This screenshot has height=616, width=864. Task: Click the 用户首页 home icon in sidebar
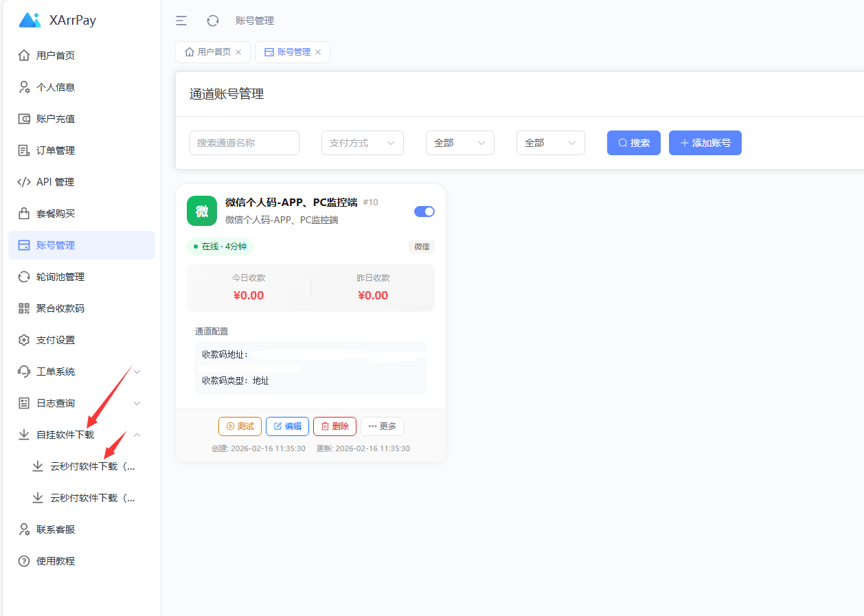[x=24, y=56]
